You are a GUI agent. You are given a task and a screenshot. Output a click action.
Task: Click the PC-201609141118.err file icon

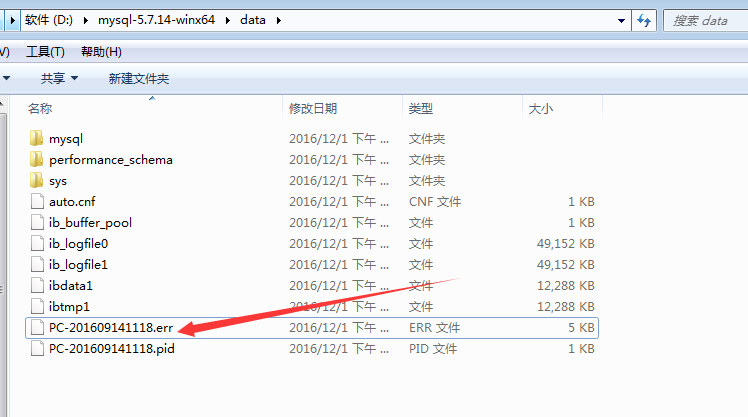click(x=37, y=327)
